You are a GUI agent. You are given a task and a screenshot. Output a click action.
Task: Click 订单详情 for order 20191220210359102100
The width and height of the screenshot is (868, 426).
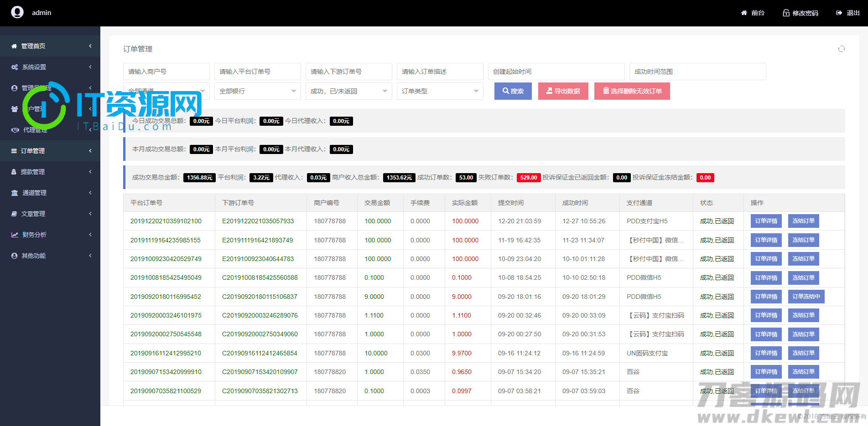tap(766, 221)
